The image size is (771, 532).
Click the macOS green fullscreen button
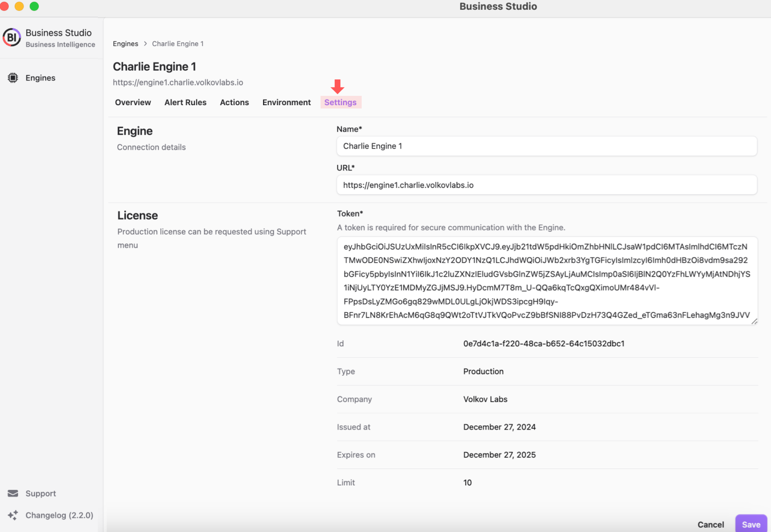point(34,6)
